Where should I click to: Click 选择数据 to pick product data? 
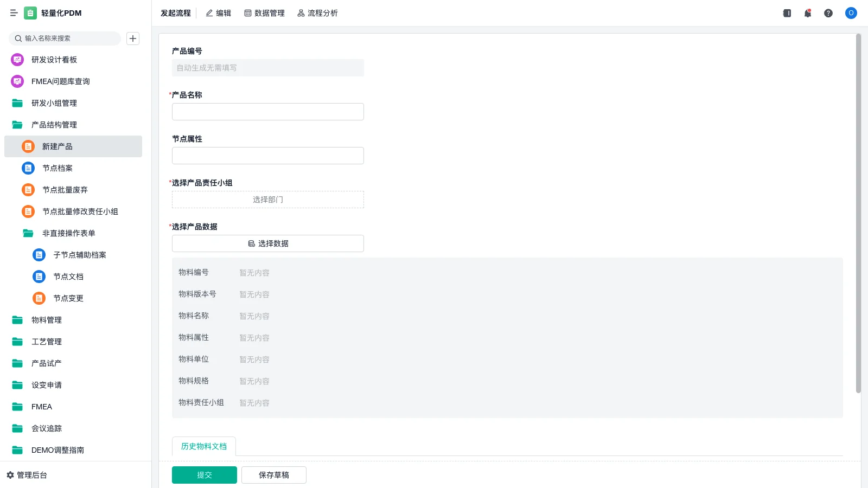(x=268, y=243)
